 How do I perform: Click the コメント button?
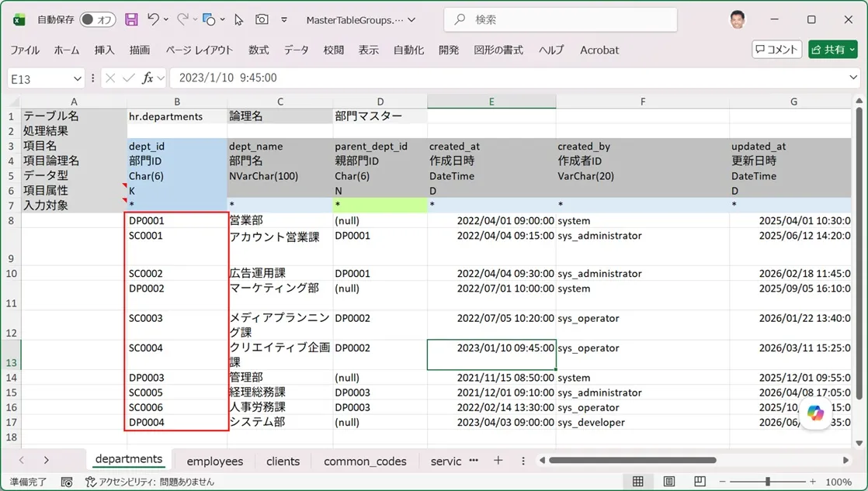pyautogui.click(x=777, y=50)
